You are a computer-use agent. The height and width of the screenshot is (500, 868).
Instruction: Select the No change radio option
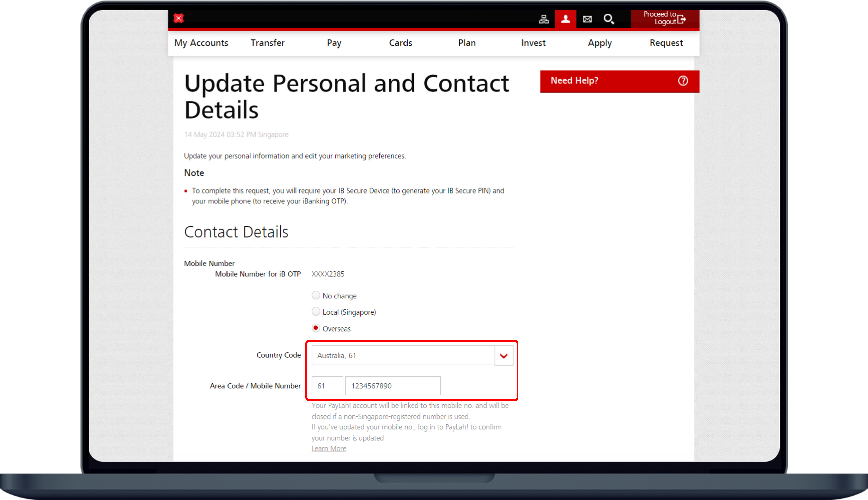click(316, 295)
